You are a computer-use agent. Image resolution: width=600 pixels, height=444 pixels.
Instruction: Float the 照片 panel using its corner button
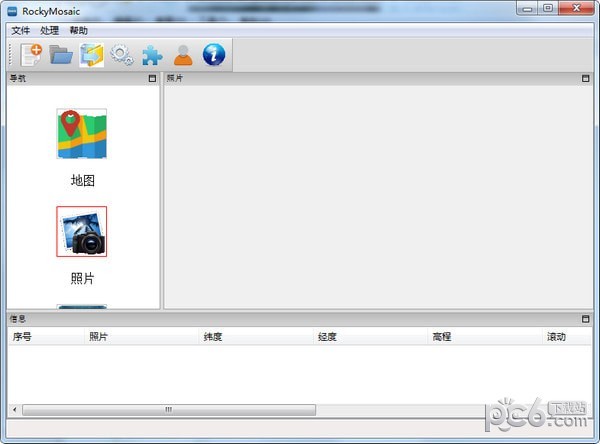(586, 78)
